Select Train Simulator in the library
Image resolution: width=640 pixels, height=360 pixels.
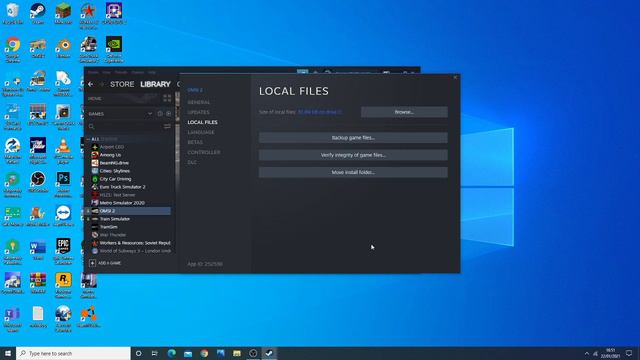pos(115,219)
